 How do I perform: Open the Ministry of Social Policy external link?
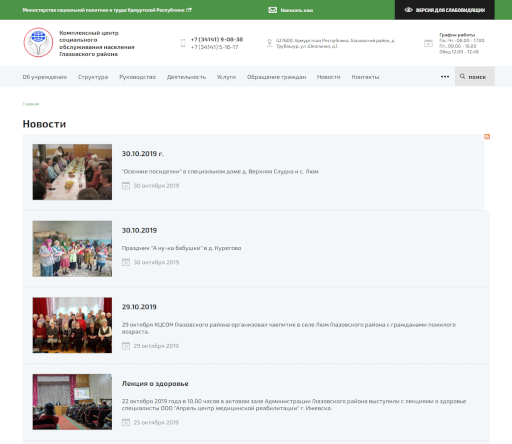tap(107, 10)
